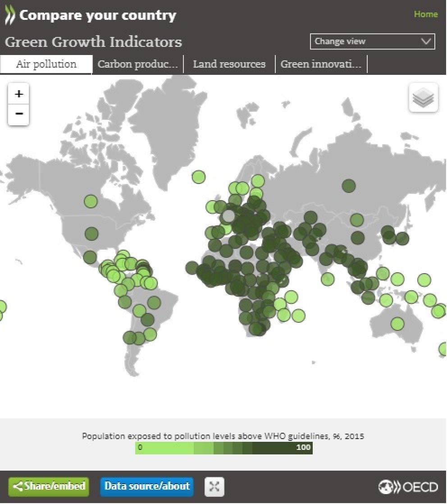Select the Canada data circle
The width and height of the screenshot is (447, 504).
91,202
